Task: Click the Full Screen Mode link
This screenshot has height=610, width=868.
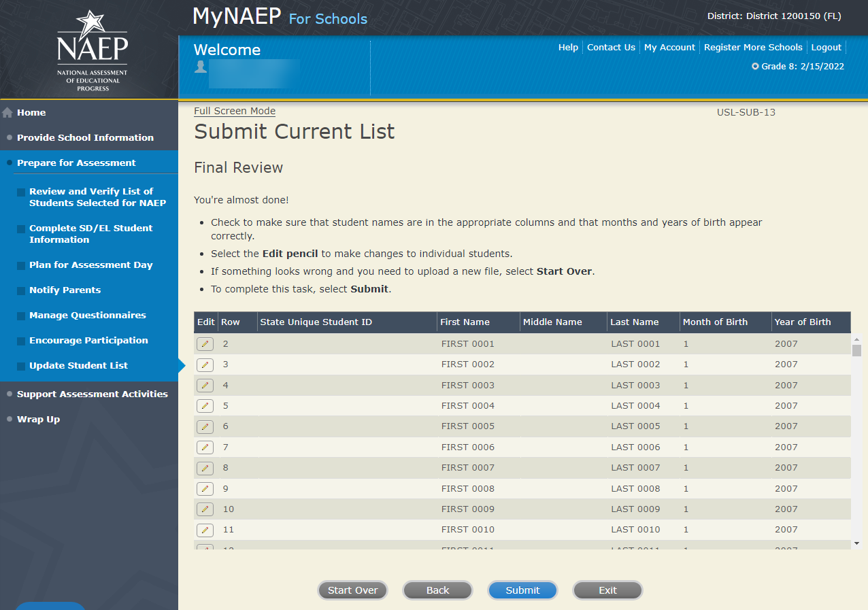Action: (235, 112)
